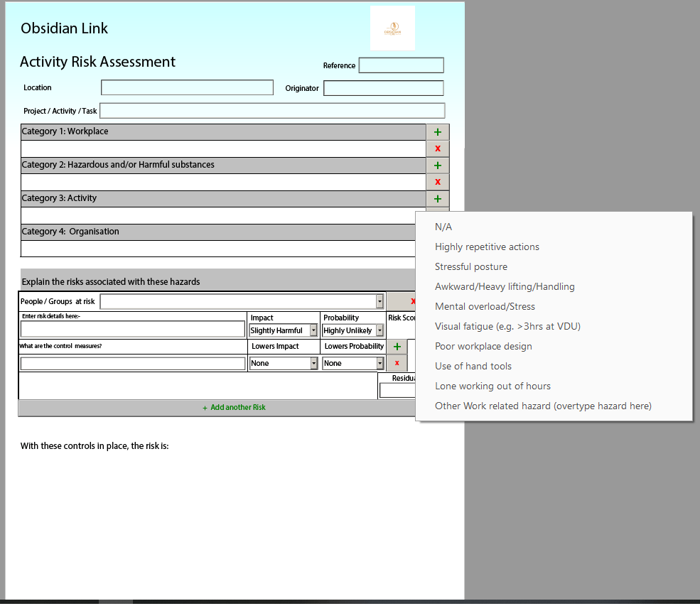Screen dimensions: 700x606
Task: Select 'Awkward/Heavy lifting/Handling' in the menu
Action: coord(505,287)
